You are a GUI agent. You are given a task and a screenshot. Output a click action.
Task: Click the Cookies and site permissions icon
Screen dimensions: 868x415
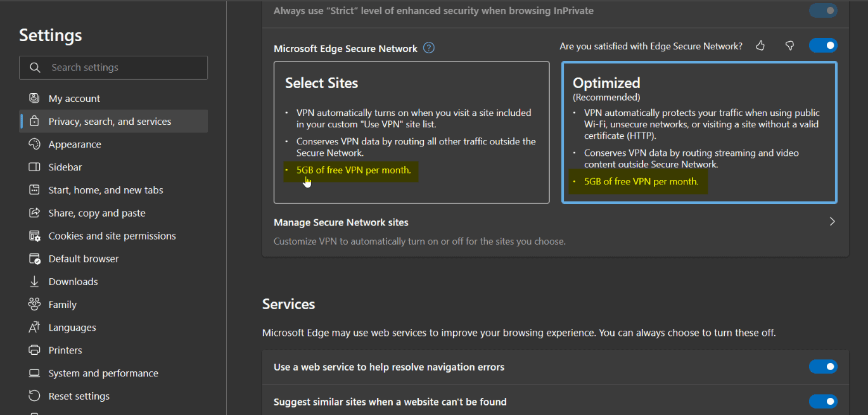pos(35,236)
